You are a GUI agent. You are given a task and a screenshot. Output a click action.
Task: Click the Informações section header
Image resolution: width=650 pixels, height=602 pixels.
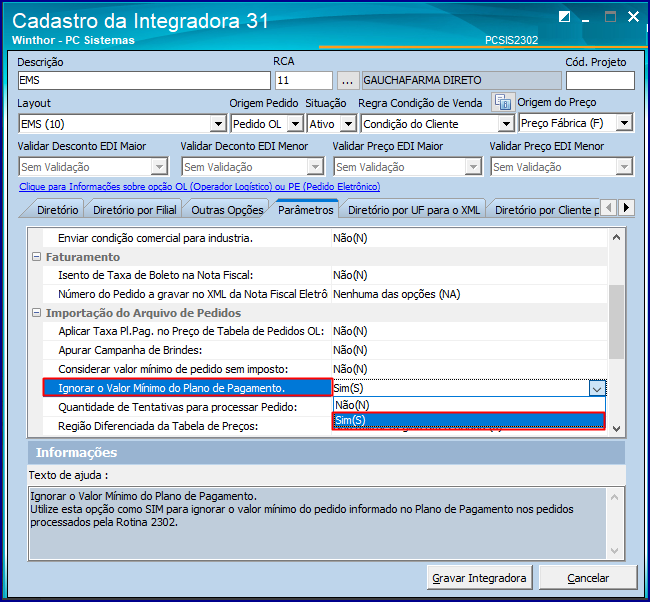(326, 452)
